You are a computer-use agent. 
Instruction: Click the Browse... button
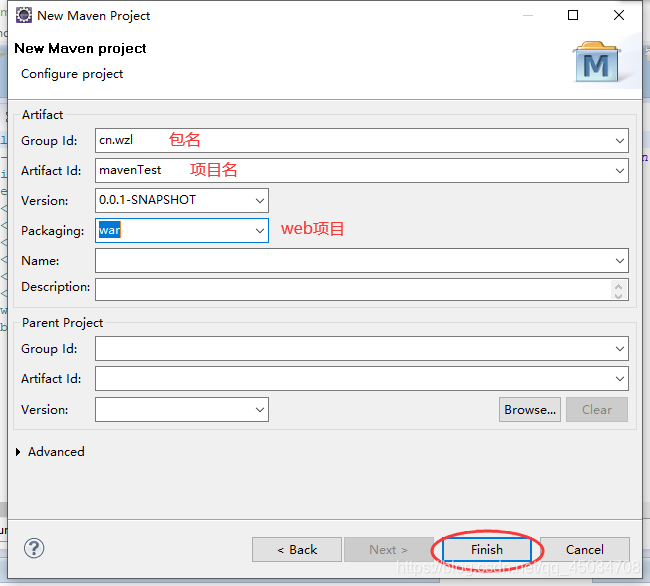tap(530, 409)
